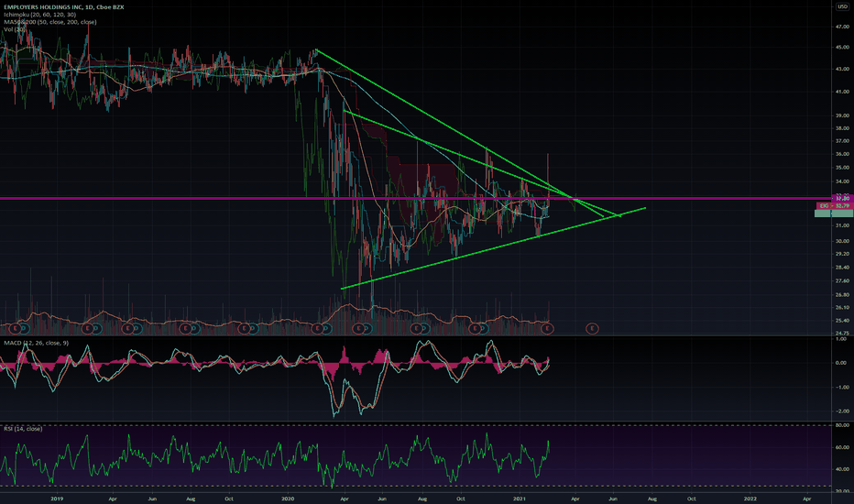Click the 45.00 price axis label
Screen dimensions: 854x504
pos(842,48)
